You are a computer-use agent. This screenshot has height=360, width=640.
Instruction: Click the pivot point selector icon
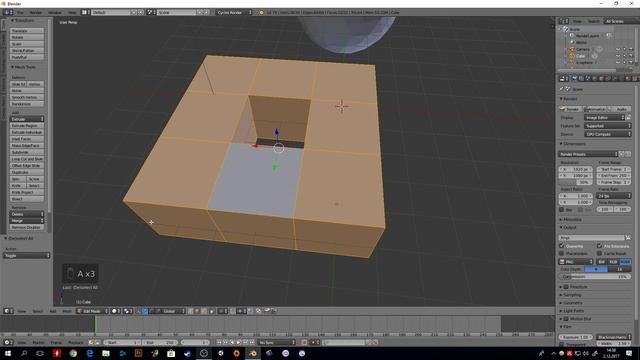coord(128,311)
